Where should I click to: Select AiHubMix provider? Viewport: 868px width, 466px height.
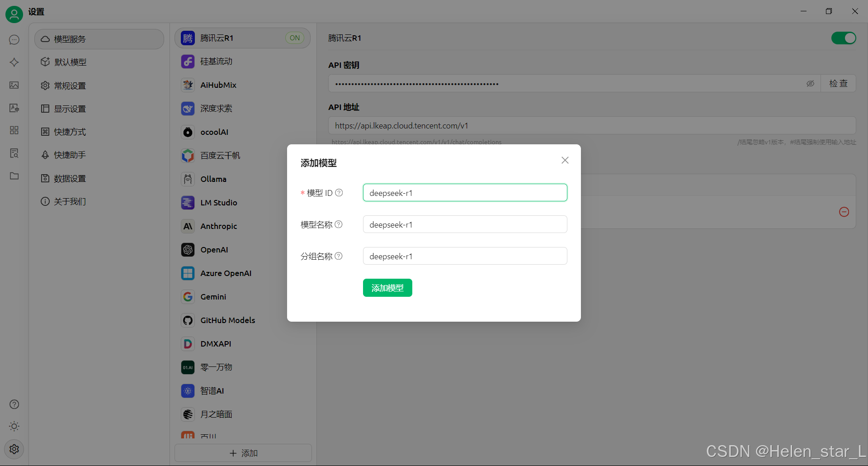[x=242, y=85]
